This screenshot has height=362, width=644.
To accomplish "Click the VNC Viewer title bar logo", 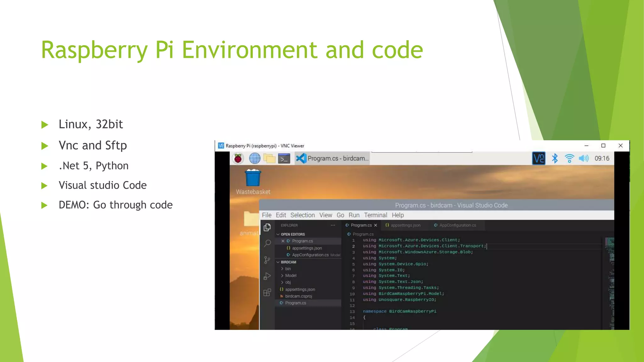I will tap(221, 145).
